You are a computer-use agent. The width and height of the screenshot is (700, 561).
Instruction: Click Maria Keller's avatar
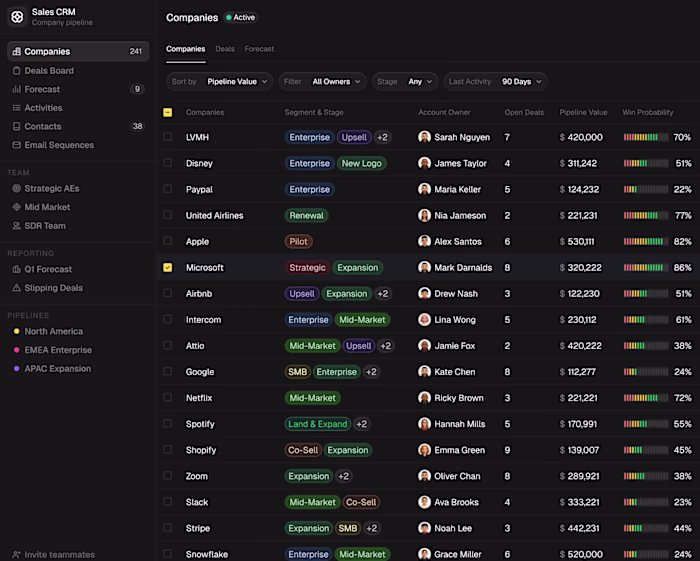tap(424, 189)
